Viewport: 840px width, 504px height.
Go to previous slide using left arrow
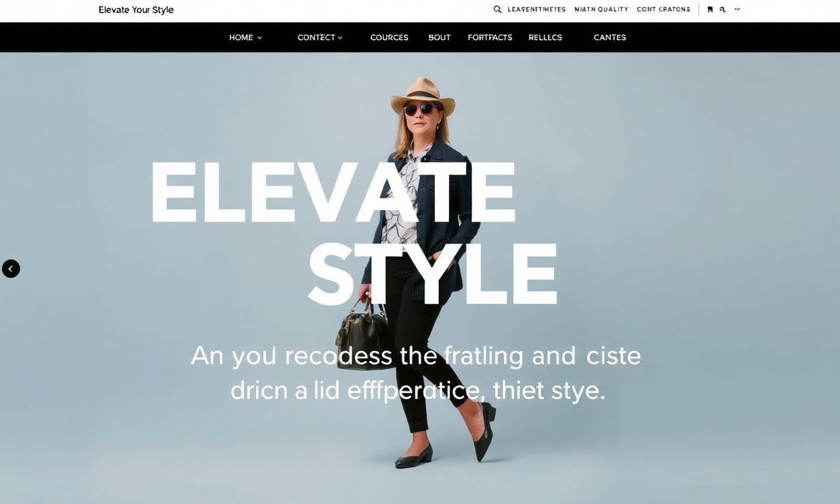tap(11, 268)
